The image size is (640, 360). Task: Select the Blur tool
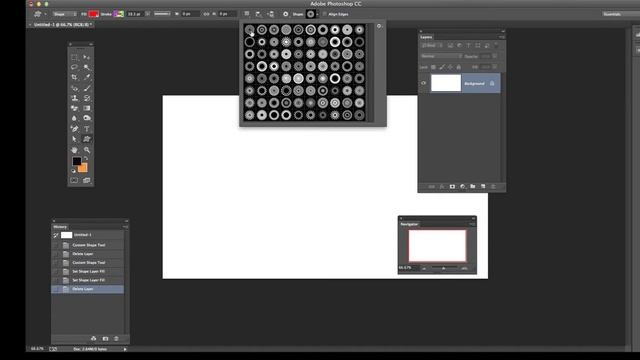click(x=74, y=118)
